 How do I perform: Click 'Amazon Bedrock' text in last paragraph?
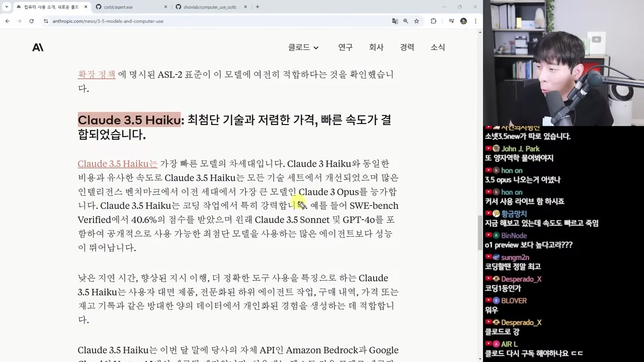[321, 350]
